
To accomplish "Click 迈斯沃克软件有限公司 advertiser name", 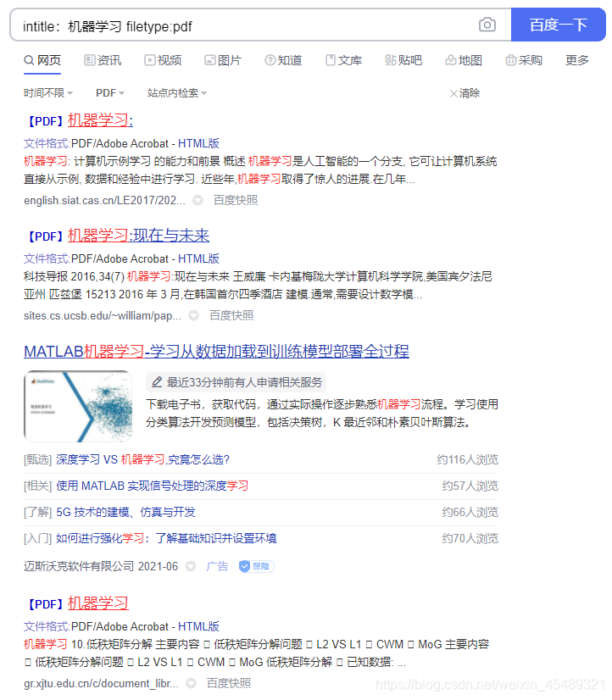I will (79, 566).
